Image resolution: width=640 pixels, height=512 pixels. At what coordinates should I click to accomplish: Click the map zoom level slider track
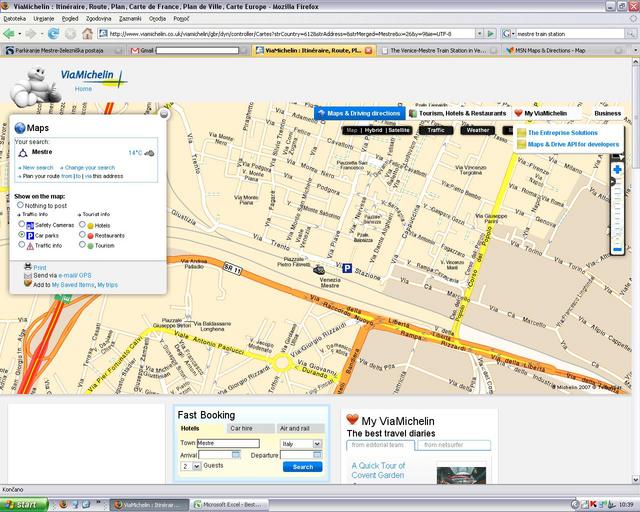[x=617, y=210]
